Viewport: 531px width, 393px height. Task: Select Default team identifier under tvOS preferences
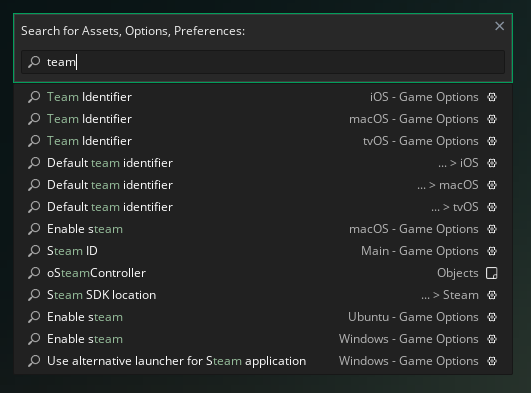pos(263,207)
